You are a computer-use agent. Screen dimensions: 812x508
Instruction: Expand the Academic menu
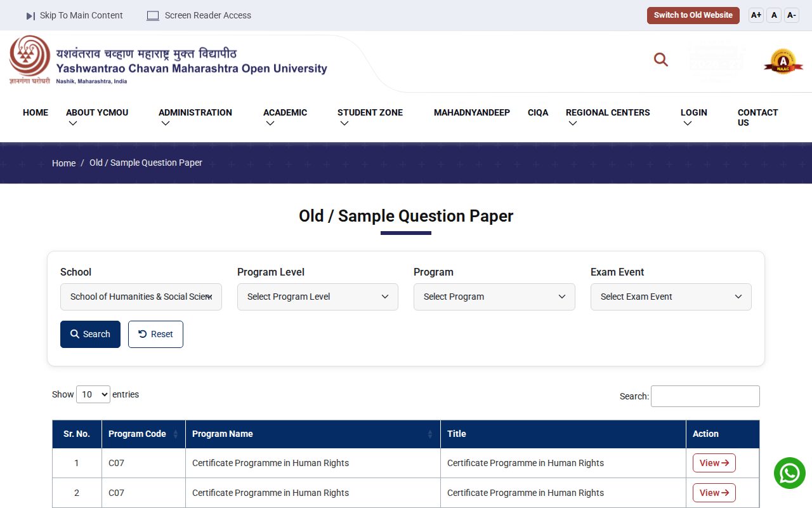(x=285, y=117)
